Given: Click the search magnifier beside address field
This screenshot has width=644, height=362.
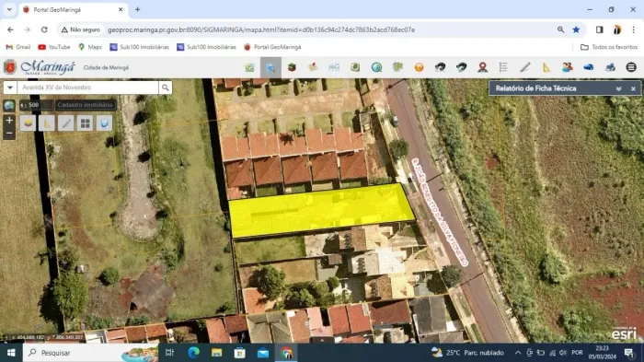Looking at the screenshot, I should click(x=165, y=88).
